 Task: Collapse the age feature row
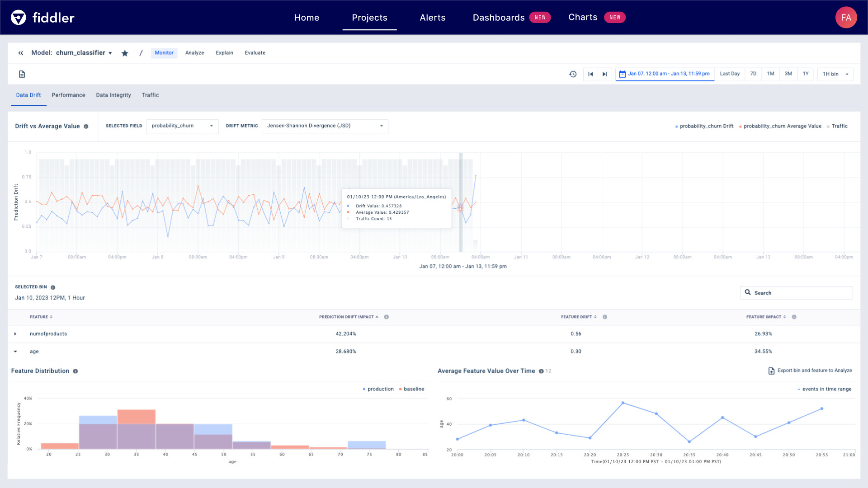point(16,352)
